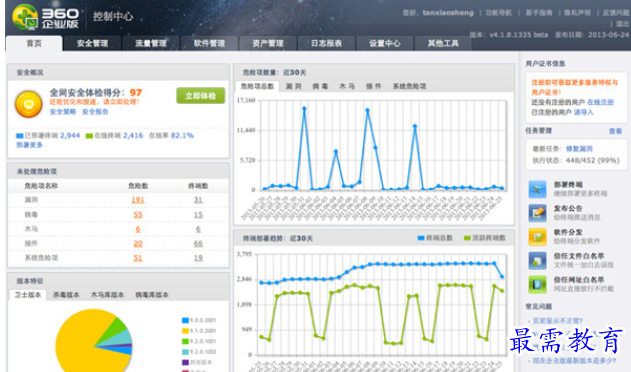631x372 pixels.
Task: Click 查看 beside 任务管理
Action: (x=615, y=131)
